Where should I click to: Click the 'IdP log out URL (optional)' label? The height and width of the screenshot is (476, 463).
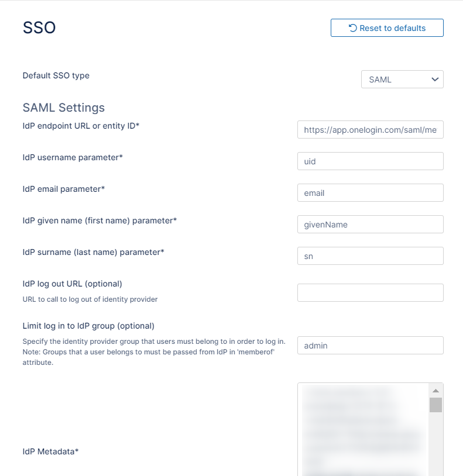click(72, 284)
